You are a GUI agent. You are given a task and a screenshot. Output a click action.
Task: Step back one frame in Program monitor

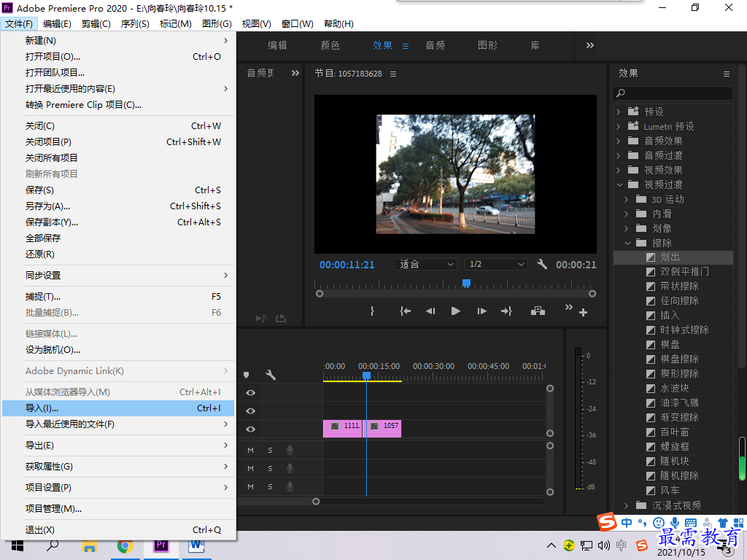(430, 311)
